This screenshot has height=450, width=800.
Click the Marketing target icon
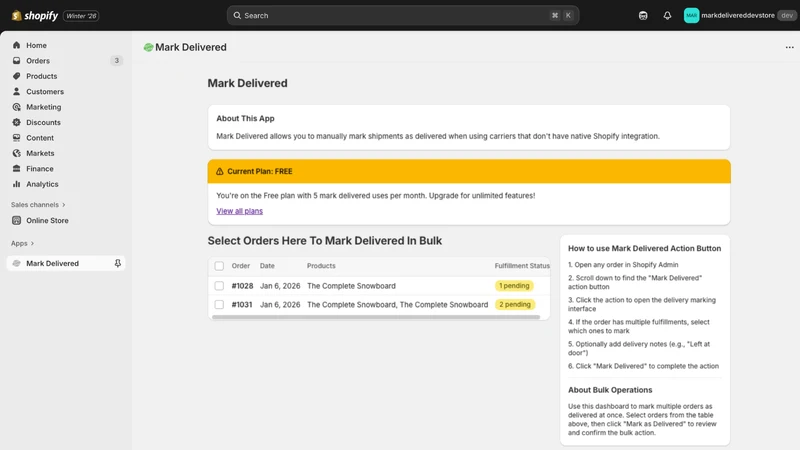[x=16, y=107]
